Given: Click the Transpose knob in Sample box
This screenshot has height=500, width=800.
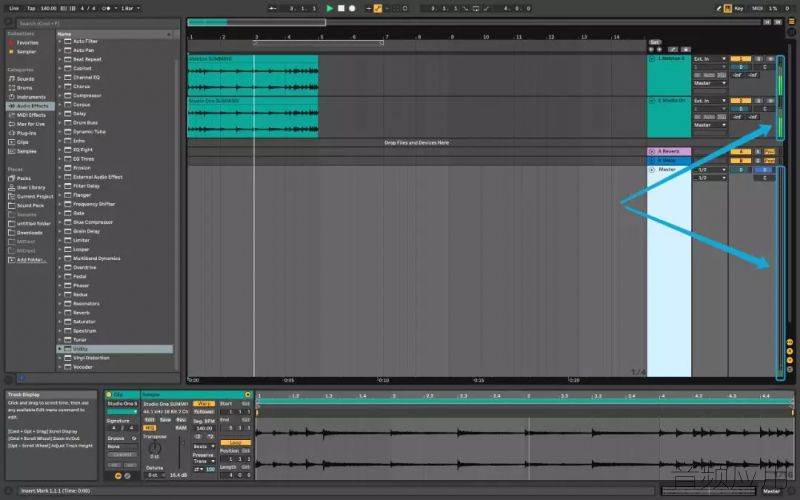Looking at the screenshot, I should pos(154,448).
